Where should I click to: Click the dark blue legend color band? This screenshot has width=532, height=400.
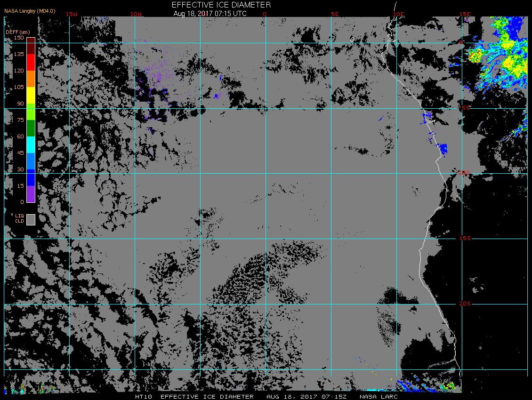pyautogui.click(x=31, y=178)
